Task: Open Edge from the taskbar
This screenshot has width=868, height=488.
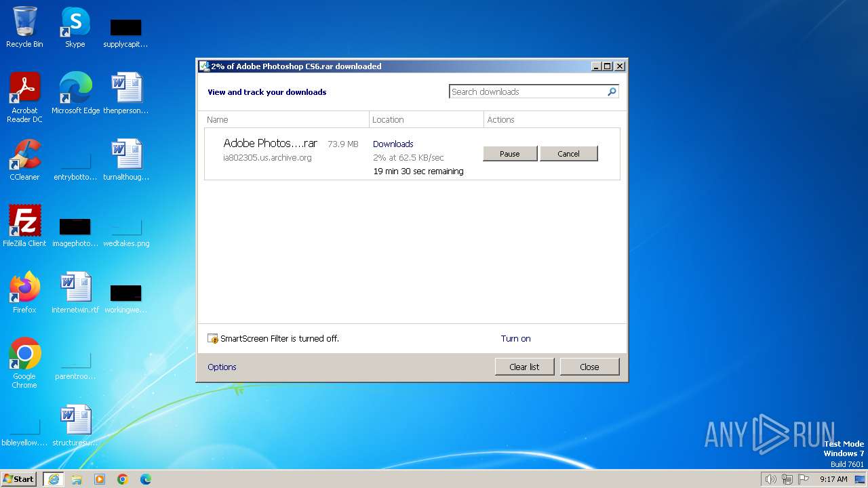Action: (146, 479)
